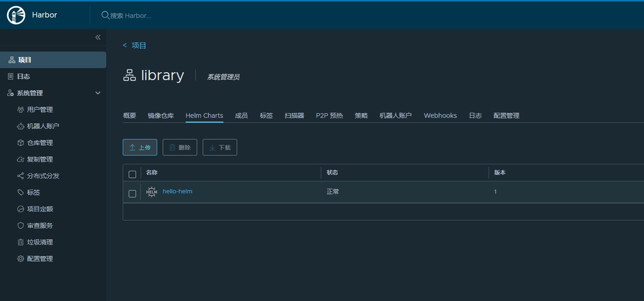This screenshot has height=301, width=644.
Task: Open 项目定额 in the sidebar
Action: tap(40, 209)
